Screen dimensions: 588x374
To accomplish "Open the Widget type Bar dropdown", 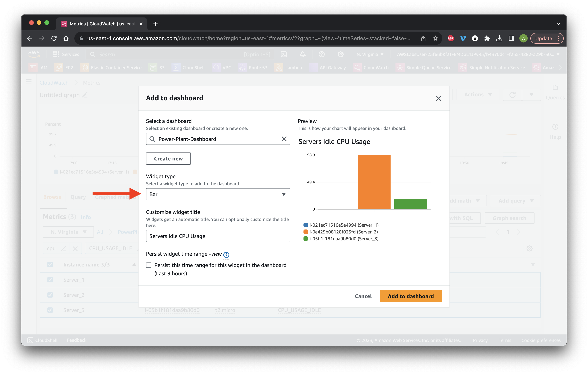I will (218, 194).
